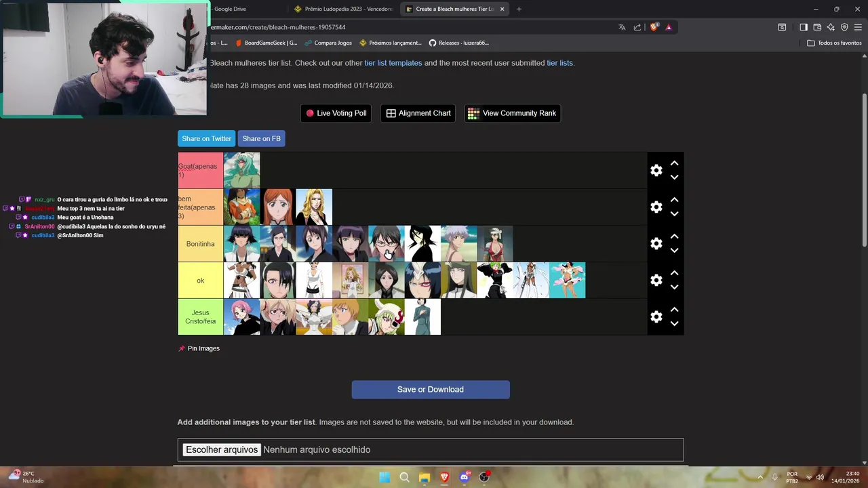Open settings gear for Bonitinha tier row
Image resolution: width=868 pixels, height=488 pixels.
click(656, 243)
